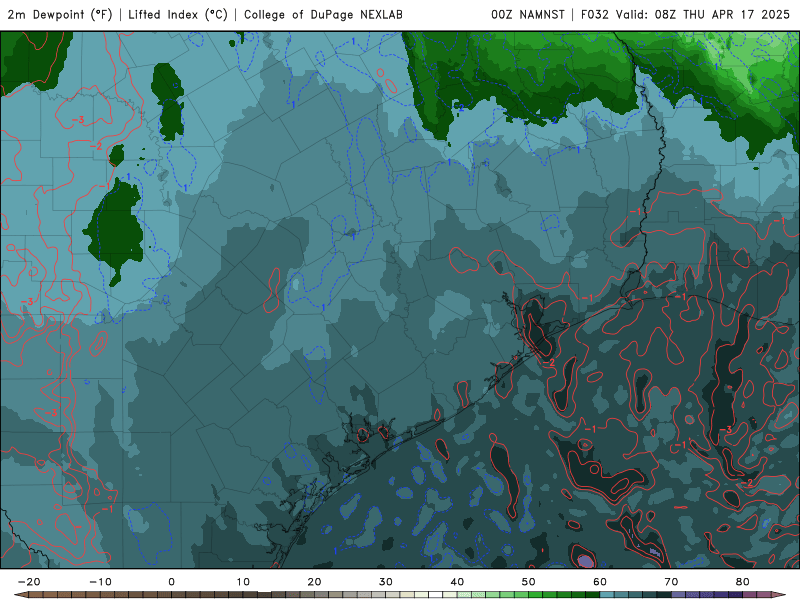Viewport: 800px width, 600px height.
Task: Click the '0' colorbar label
Action: point(171,582)
